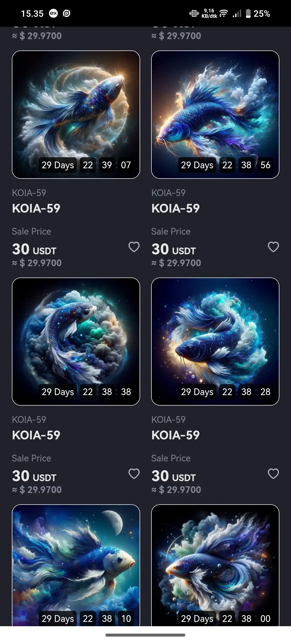Tap the 30 USDT price under the 22:38:28 item

click(x=174, y=476)
